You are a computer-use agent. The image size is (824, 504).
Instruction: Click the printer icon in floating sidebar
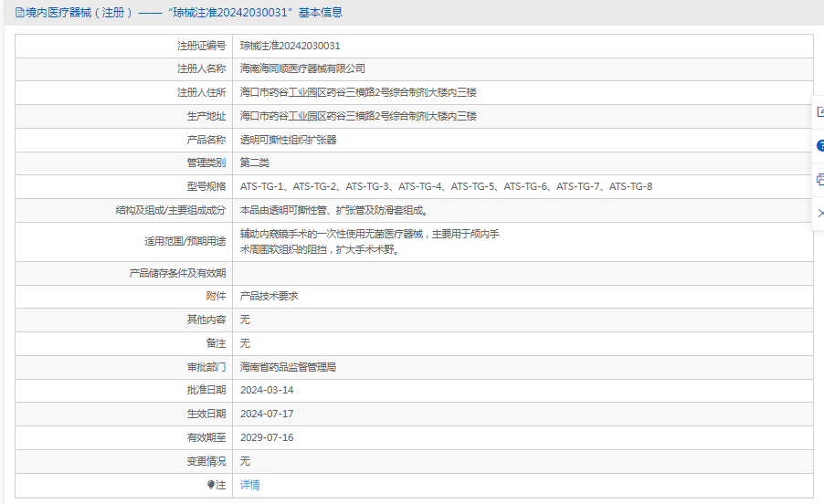pos(820,180)
